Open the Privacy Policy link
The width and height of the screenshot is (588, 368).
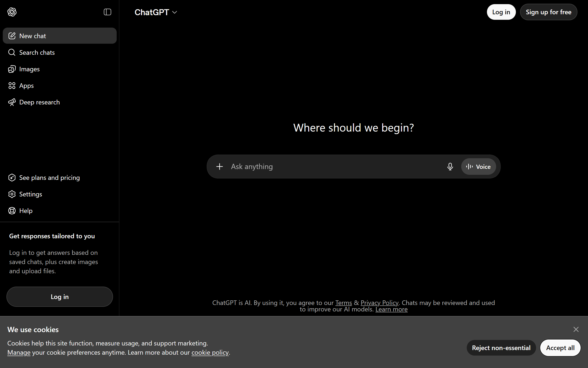(x=379, y=302)
